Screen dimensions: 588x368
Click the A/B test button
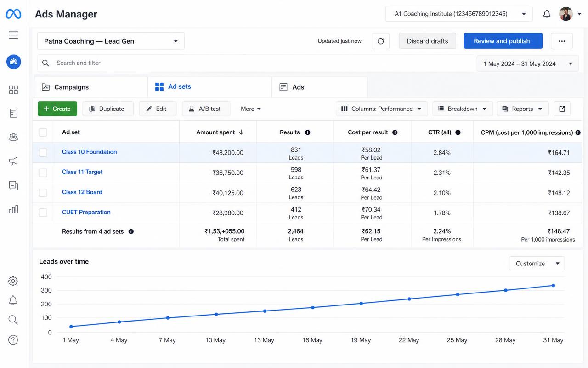point(206,109)
